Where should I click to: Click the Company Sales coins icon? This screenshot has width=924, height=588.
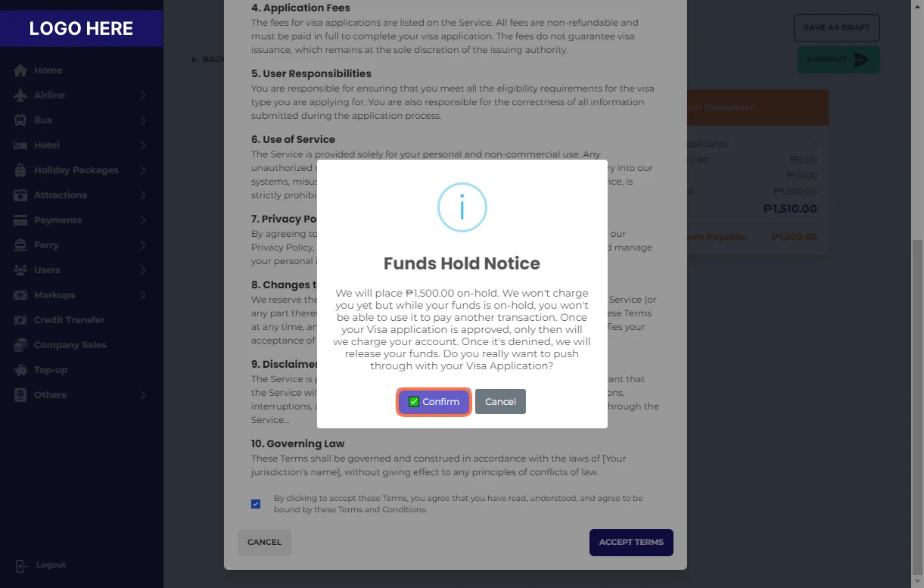[20, 345]
